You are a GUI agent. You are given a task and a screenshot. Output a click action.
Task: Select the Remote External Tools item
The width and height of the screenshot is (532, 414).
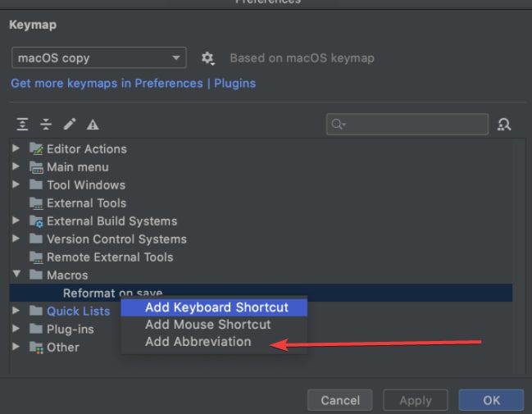pos(110,257)
